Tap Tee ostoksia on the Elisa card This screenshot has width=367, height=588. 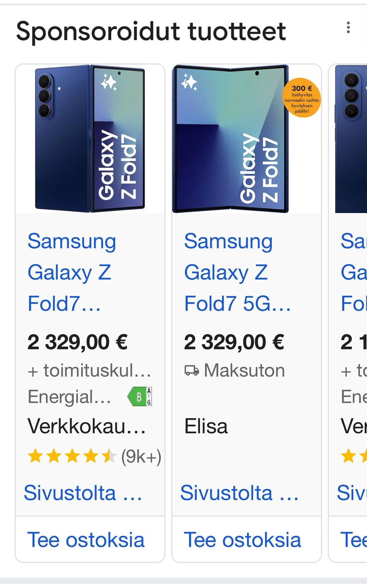point(242,540)
